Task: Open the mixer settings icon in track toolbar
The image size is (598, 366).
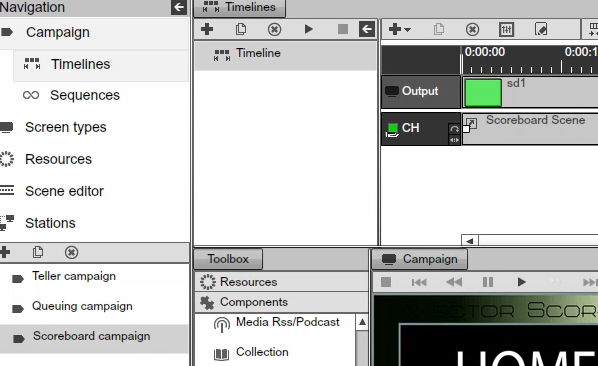Action: [x=506, y=29]
